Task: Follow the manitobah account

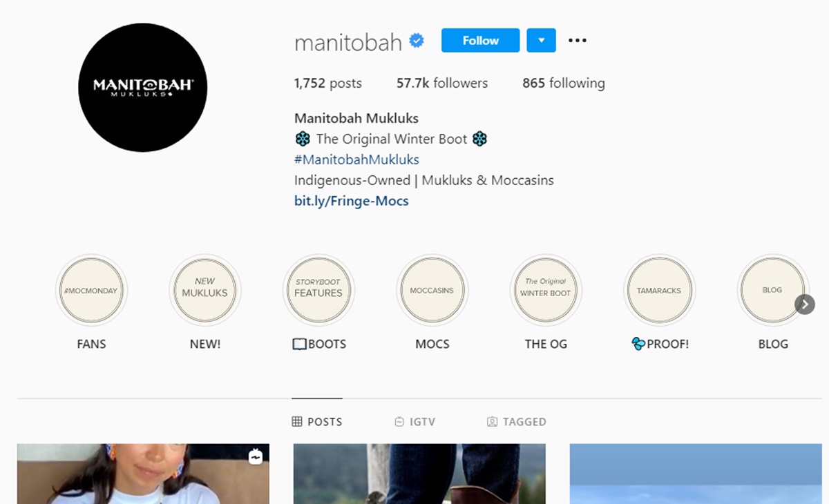Action: point(480,41)
